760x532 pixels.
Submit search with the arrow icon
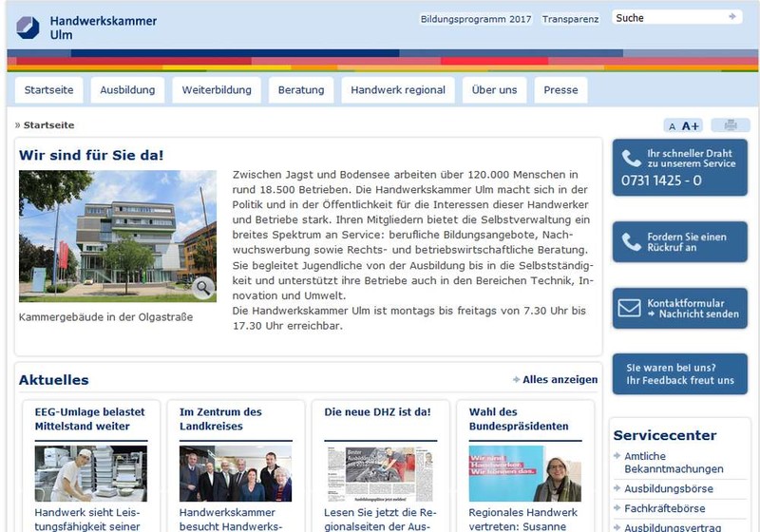click(731, 17)
